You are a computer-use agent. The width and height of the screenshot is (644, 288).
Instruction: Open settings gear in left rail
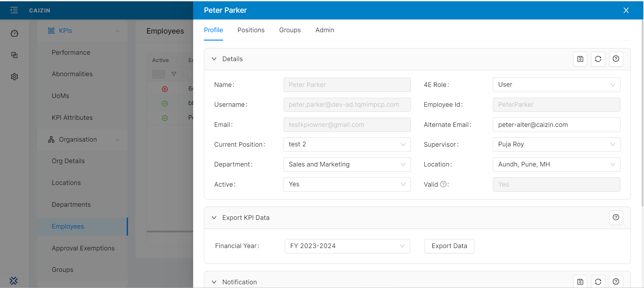click(14, 77)
